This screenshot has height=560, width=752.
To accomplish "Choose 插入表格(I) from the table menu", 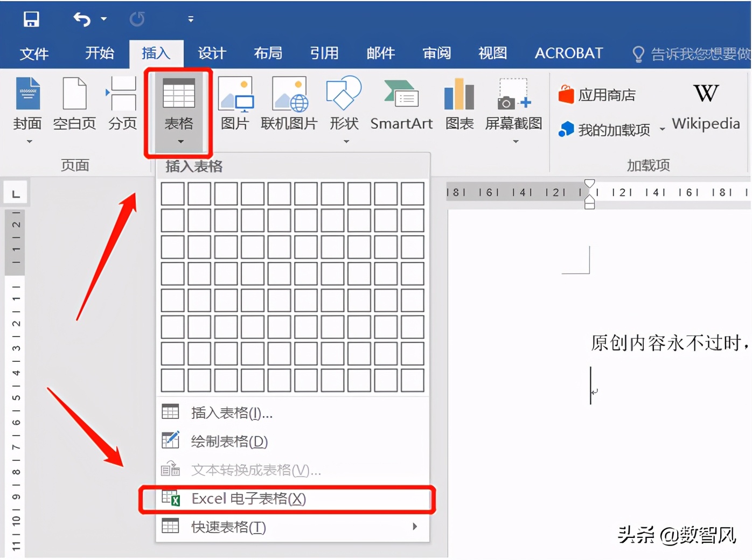I will (231, 413).
